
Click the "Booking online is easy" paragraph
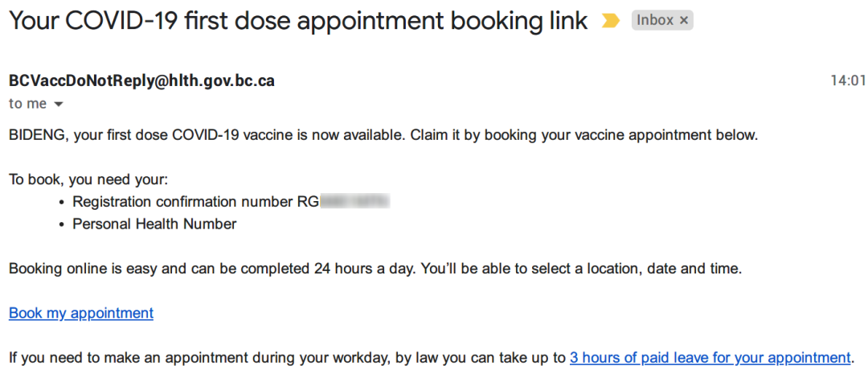coord(375,269)
